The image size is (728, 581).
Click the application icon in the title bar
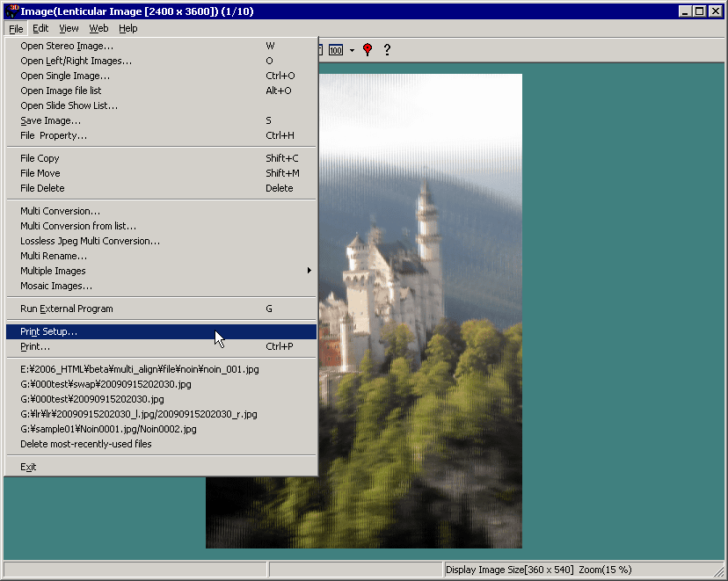point(12,11)
